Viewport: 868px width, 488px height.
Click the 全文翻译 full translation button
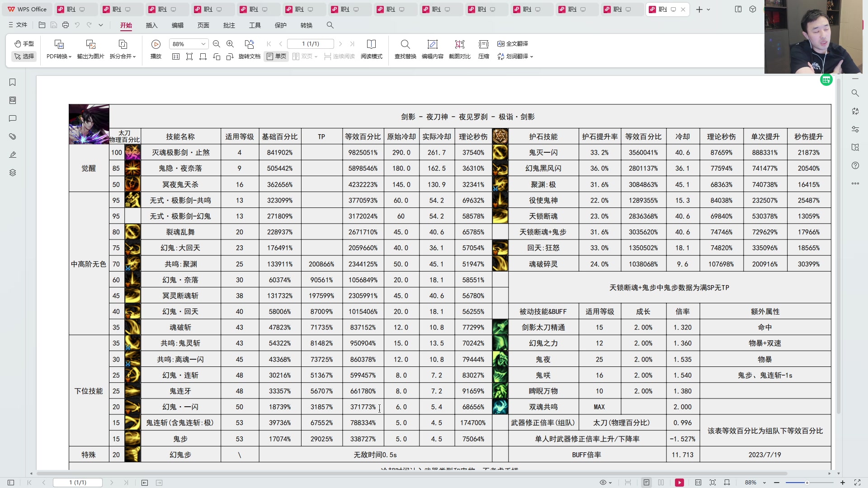tap(513, 43)
